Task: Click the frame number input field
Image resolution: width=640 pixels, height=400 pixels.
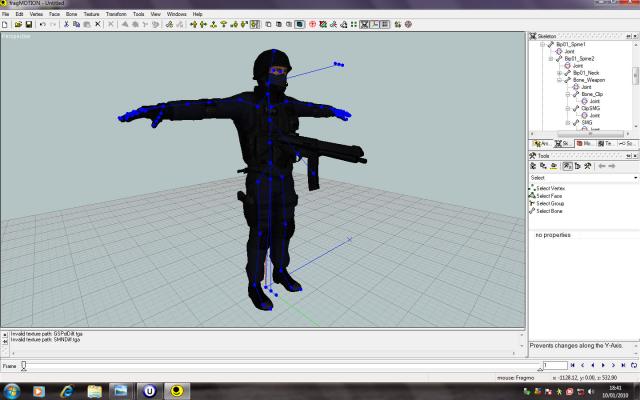Action: pyautogui.click(x=554, y=366)
